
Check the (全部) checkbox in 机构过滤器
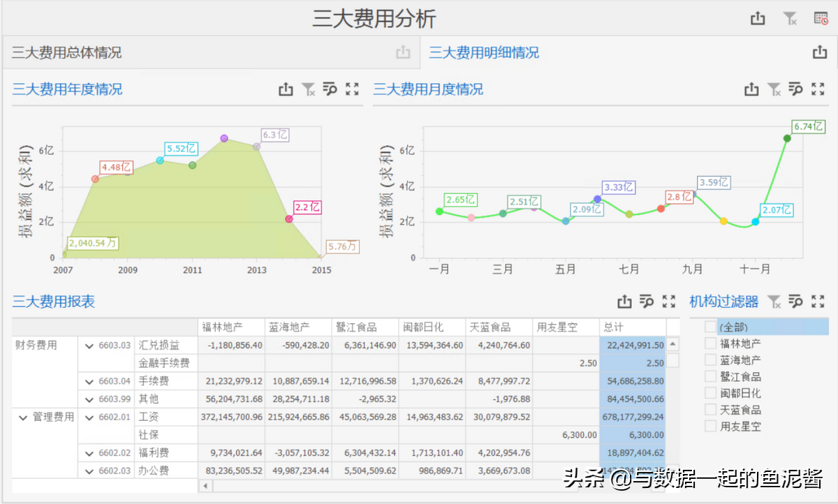click(710, 327)
